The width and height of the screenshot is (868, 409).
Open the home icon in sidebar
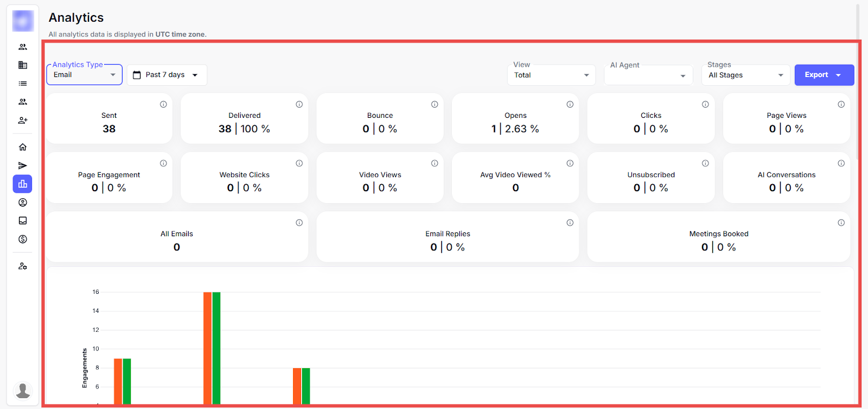point(23,147)
